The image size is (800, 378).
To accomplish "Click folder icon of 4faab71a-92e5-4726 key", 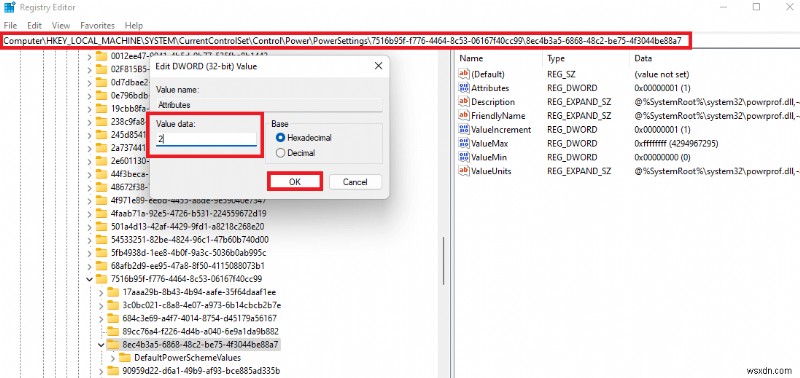I will click(101, 213).
